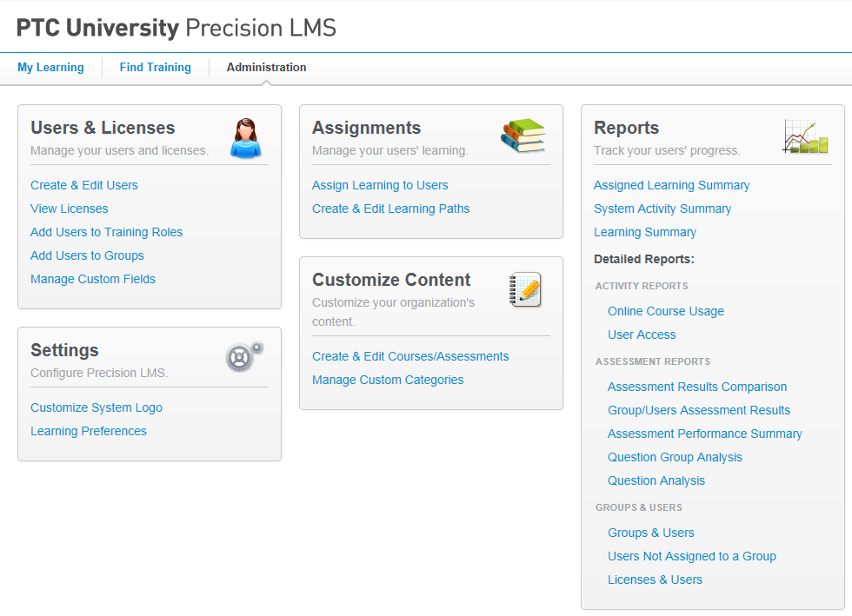Click the stacked books icon in Assignments panel

[522, 136]
